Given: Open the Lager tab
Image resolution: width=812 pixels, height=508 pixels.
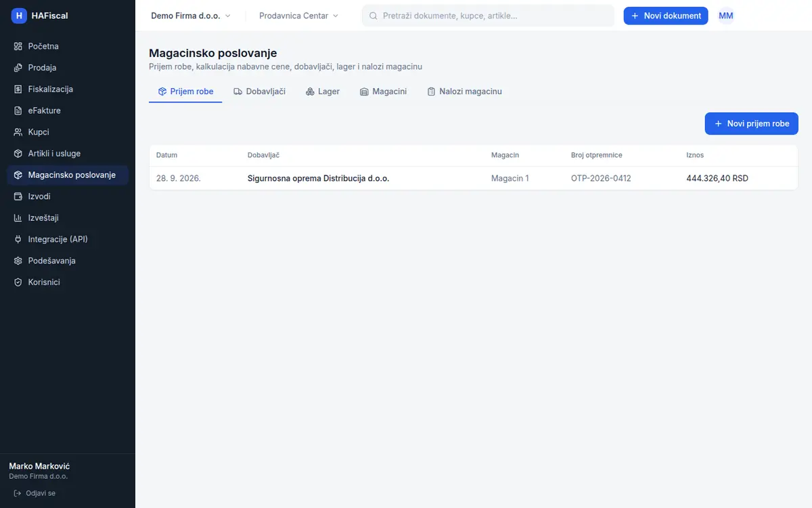Looking at the screenshot, I should tap(323, 91).
